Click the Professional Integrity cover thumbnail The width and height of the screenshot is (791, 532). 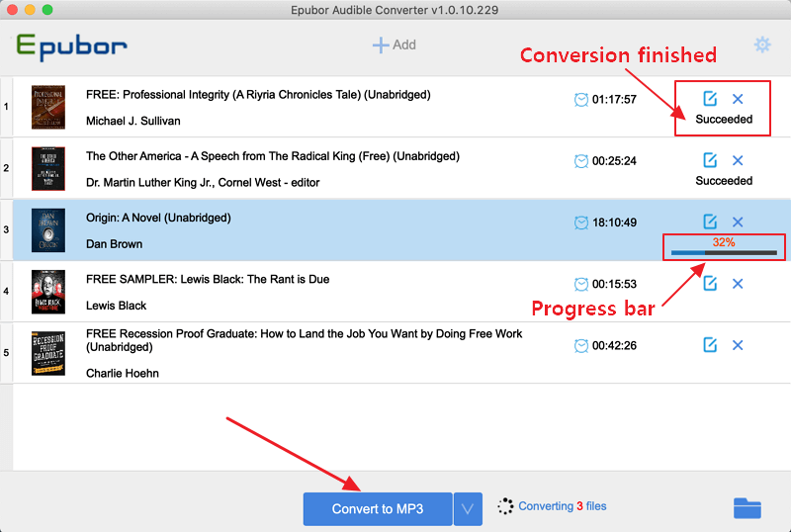[48, 107]
